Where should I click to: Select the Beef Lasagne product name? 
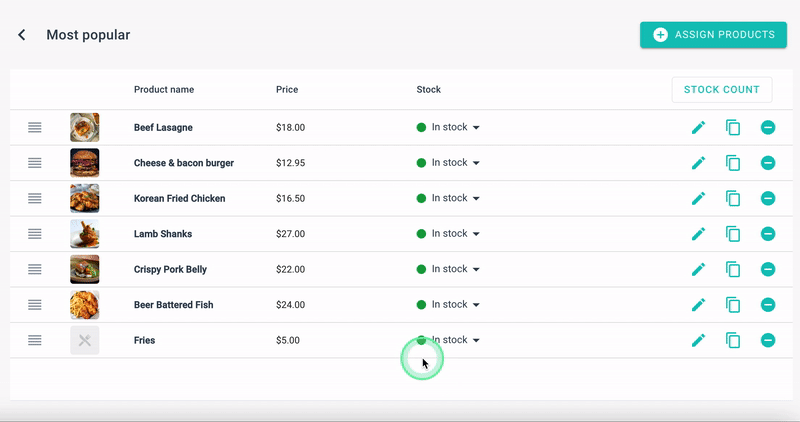(x=163, y=128)
